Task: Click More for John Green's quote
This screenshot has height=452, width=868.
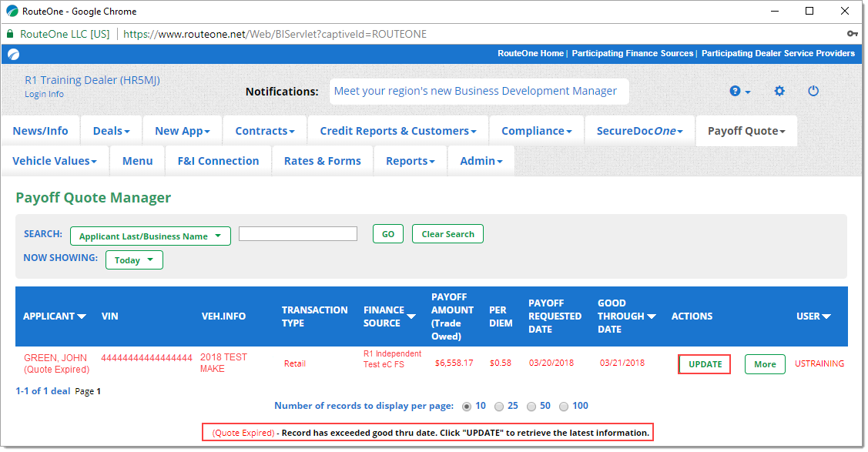Action: pos(765,364)
